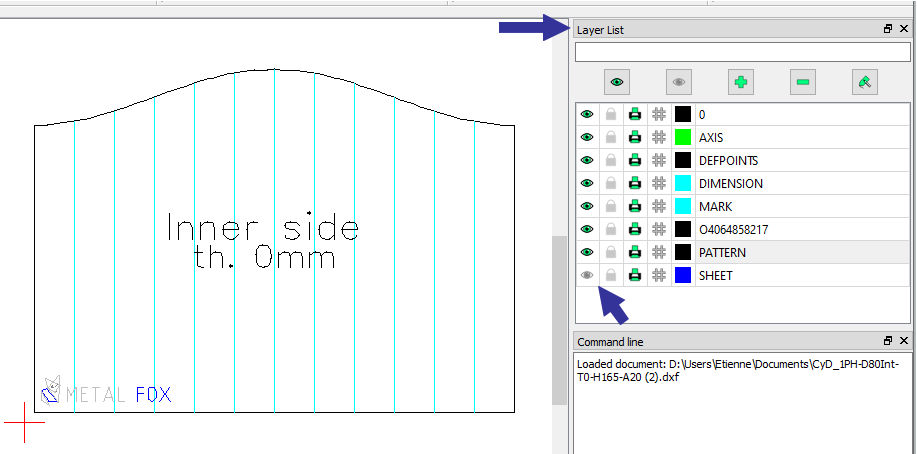917x454 pixels.
Task: Toggle visibility of DEFPOINTS layer
Action: click(x=587, y=160)
